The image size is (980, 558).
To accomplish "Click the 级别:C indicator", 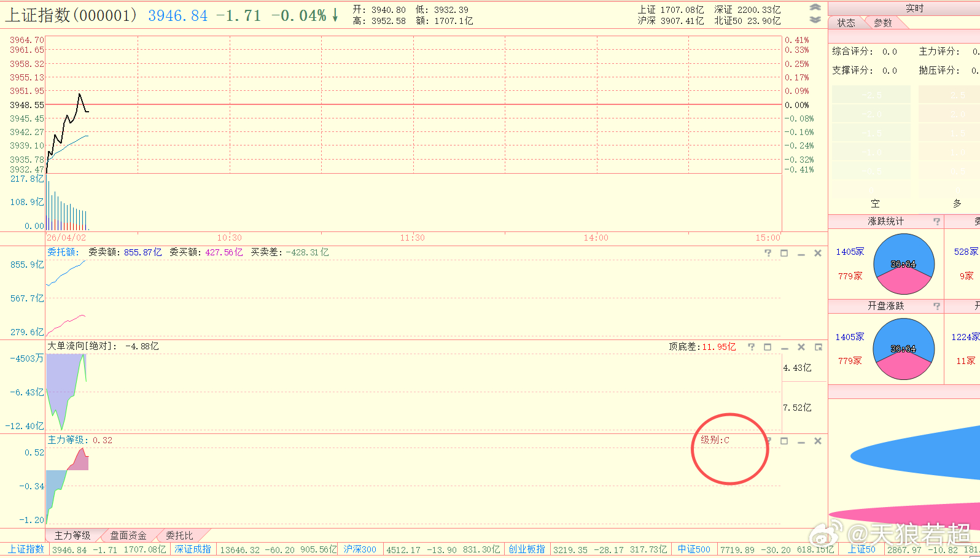I will (715, 440).
